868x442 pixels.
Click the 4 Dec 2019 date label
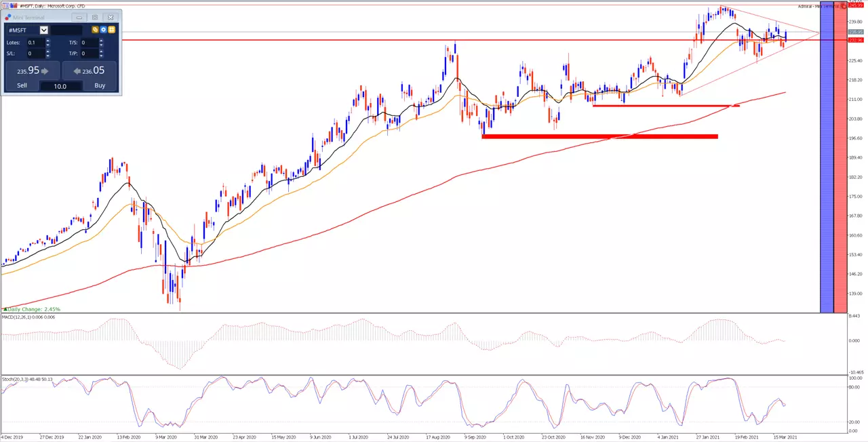click(x=12, y=438)
